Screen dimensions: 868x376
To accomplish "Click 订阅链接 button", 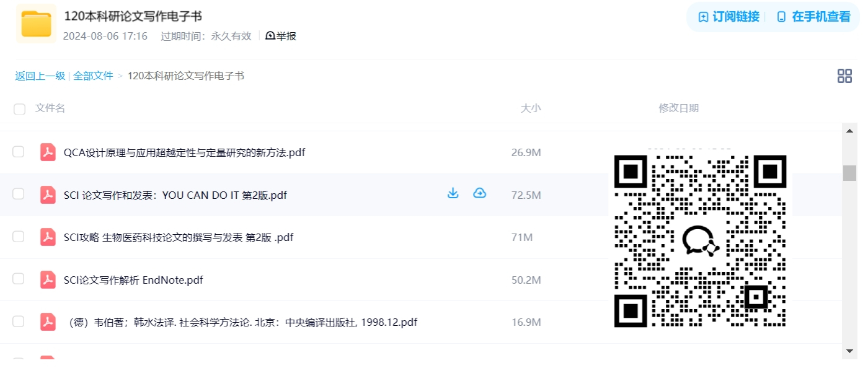I will pyautogui.click(x=728, y=17).
